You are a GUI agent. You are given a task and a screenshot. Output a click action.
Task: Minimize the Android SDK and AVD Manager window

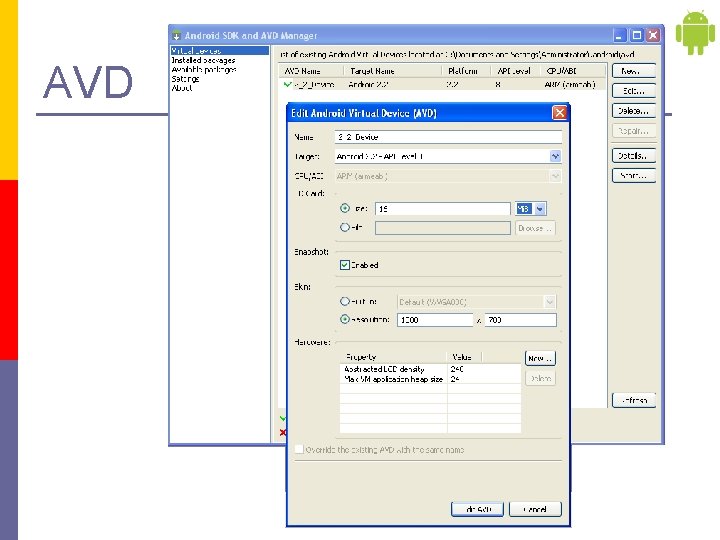coord(620,35)
